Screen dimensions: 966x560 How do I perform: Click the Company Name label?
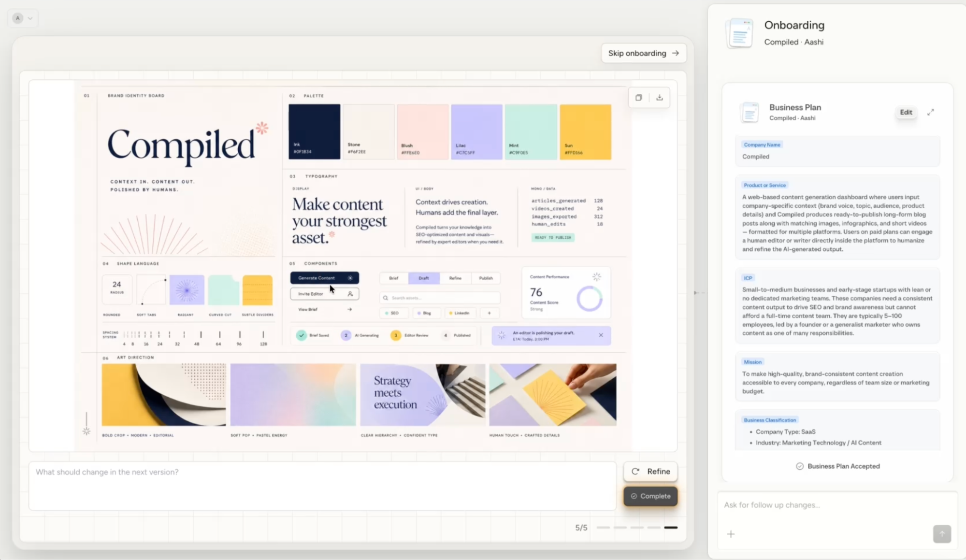pos(762,144)
